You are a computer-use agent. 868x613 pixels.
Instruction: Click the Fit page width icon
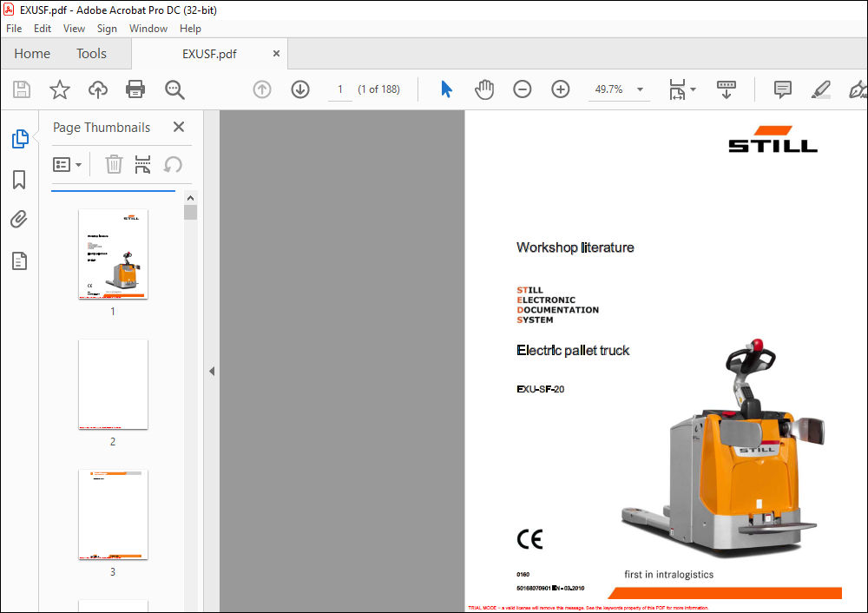677,89
